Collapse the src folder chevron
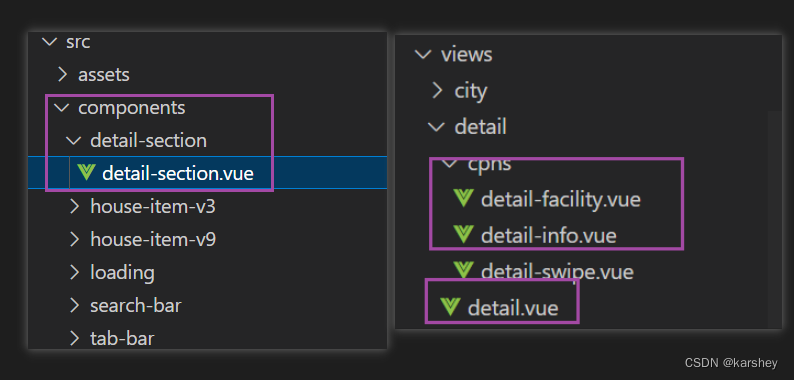Screen dimensions: 794x380 [50, 42]
